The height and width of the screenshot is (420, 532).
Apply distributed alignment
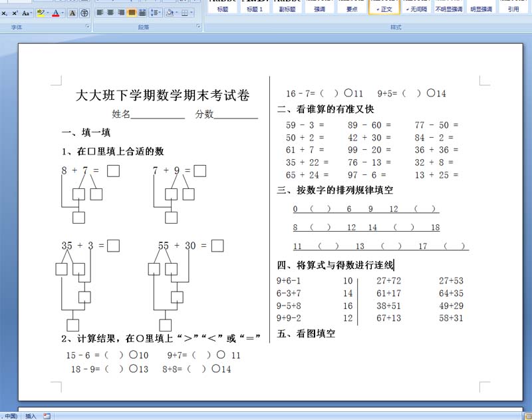(x=142, y=13)
